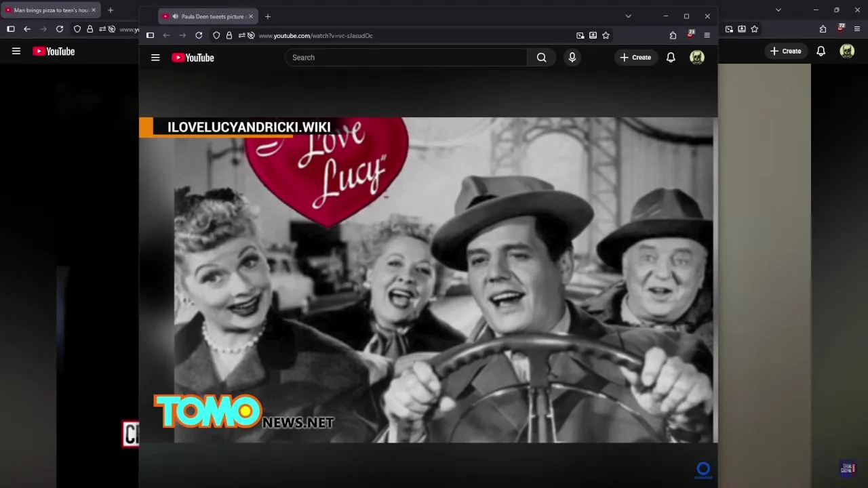Open the red extension icon with badge in front window
The width and height of the screenshot is (868, 488).
coord(690,34)
